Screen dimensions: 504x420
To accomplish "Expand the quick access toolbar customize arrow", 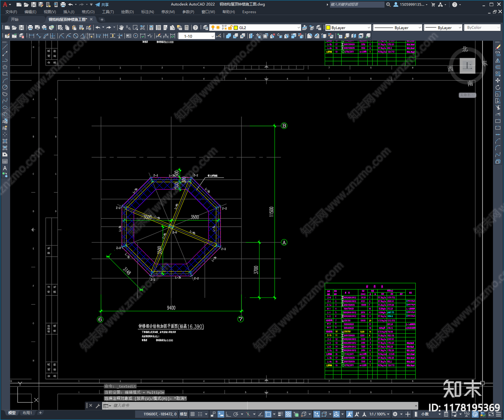I will pyautogui.click(x=91, y=4).
